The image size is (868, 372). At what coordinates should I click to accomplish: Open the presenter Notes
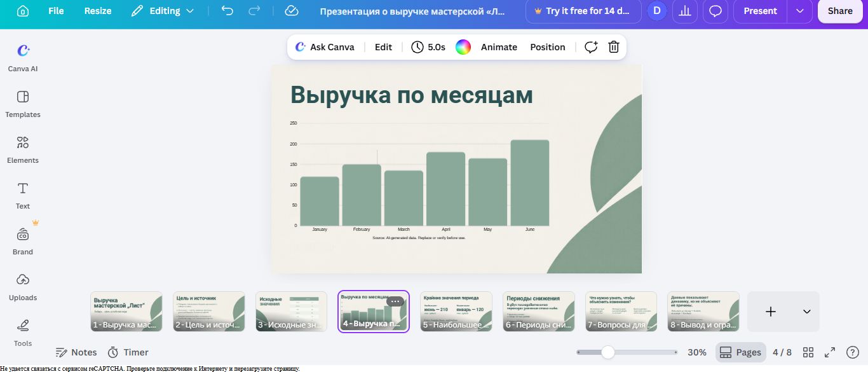click(x=76, y=352)
